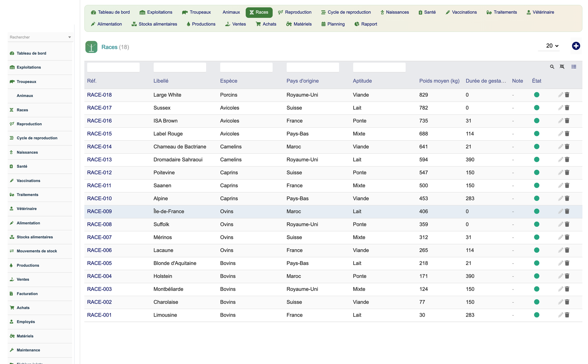Open the RACE-013 reference link
The width and height of the screenshot is (588, 364).
click(99, 159)
